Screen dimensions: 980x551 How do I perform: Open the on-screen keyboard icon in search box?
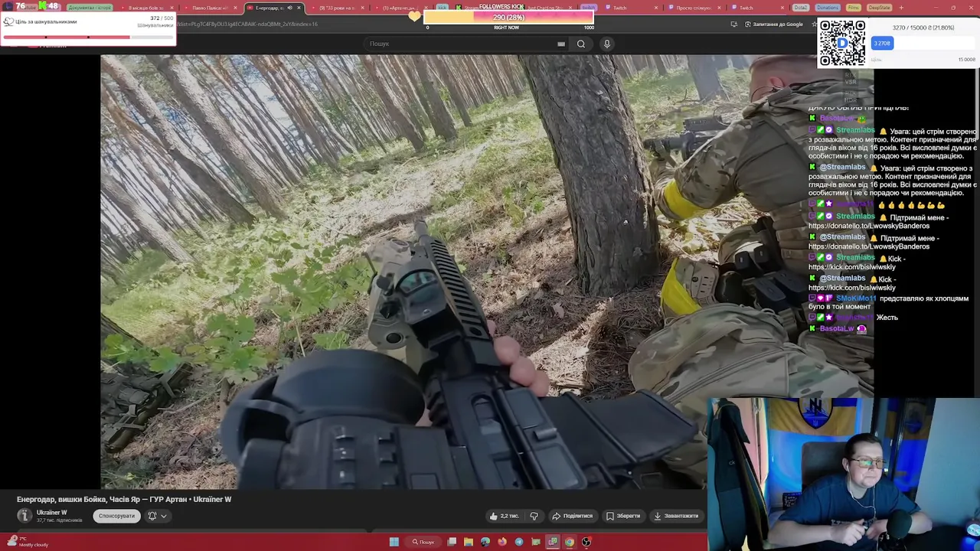click(561, 44)
